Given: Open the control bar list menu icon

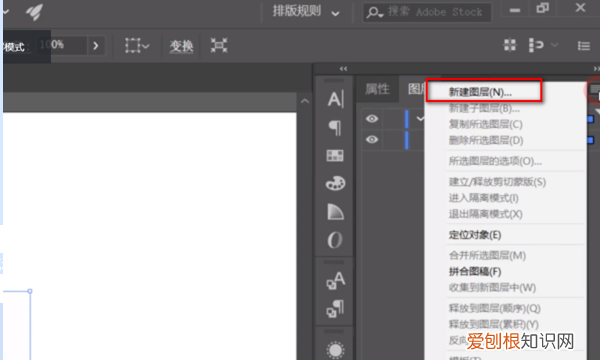Looking at the screenshot, I should (584, 46).
